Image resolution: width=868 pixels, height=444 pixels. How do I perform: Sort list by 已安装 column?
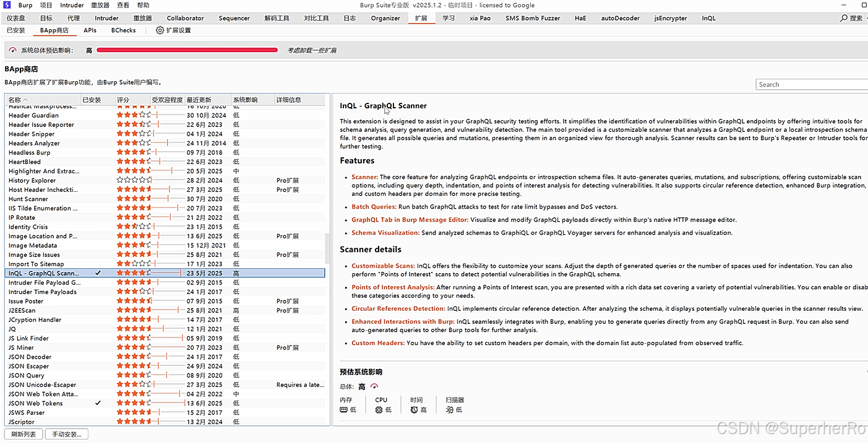coord(98,100)
